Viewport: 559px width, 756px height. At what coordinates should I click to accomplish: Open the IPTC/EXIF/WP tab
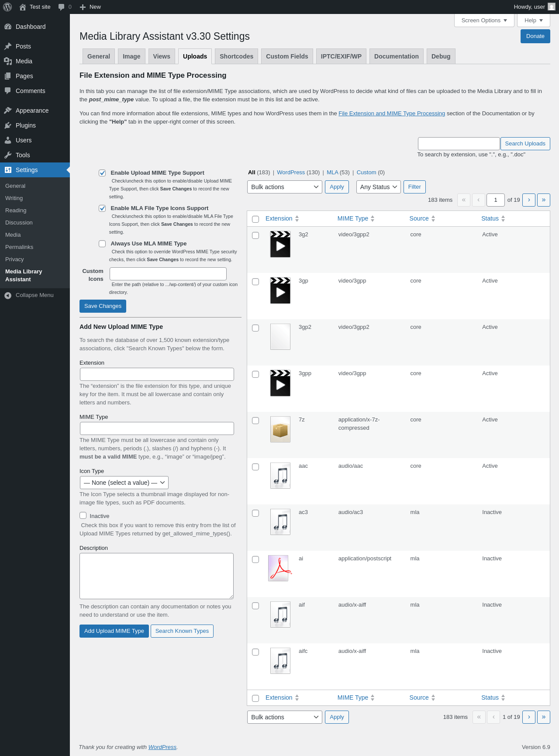click(341, 56)
